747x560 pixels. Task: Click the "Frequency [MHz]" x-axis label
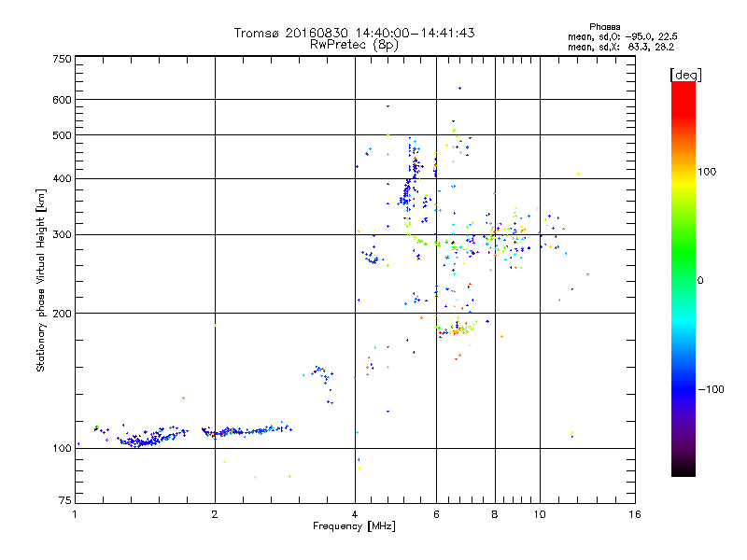354,526
